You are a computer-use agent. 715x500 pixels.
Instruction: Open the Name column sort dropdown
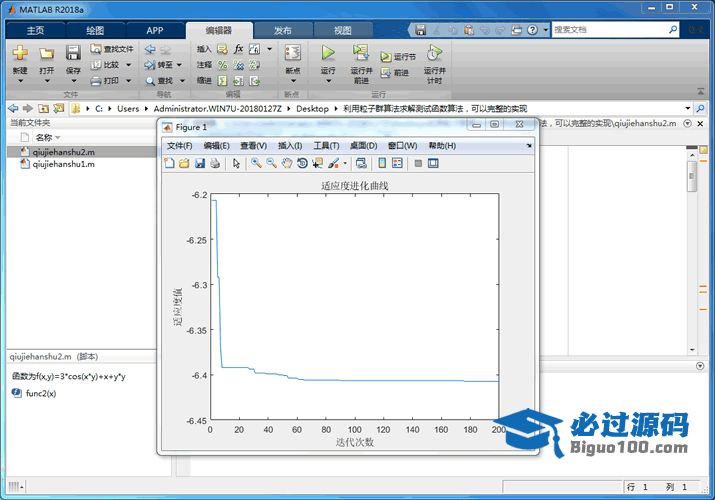pos(57,138)
